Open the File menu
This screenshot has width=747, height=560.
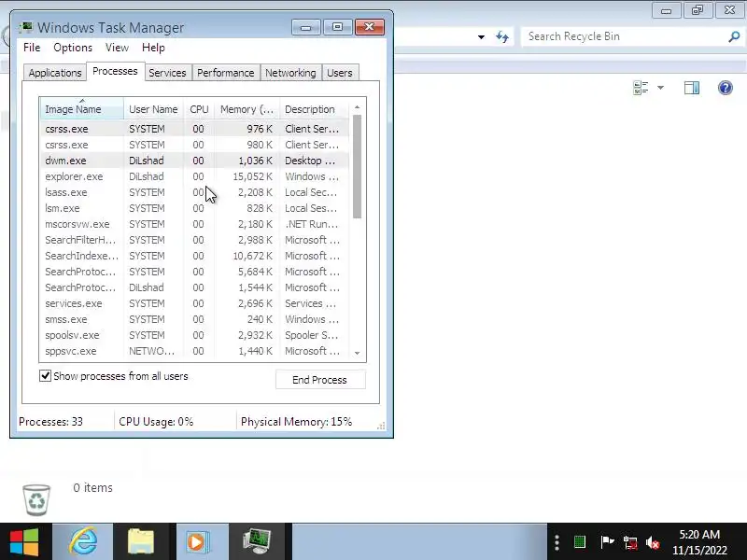coord(32,48)
